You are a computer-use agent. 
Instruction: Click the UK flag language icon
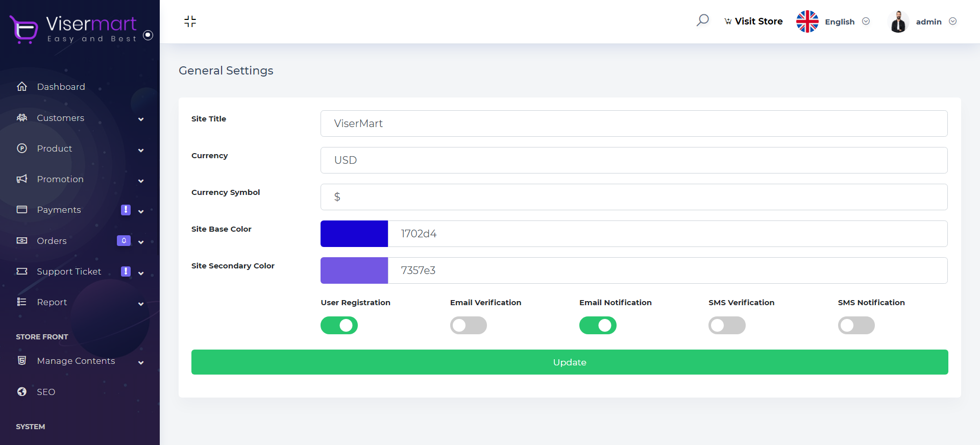tap(807, 21)
